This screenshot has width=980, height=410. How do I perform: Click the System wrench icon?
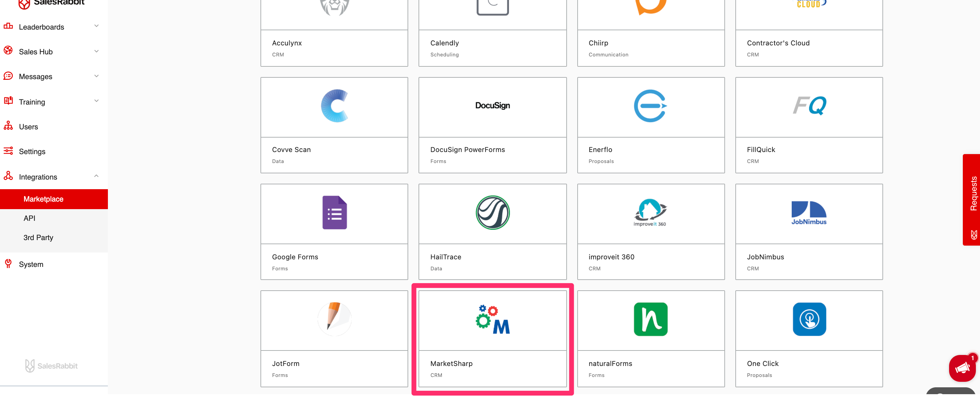click(8, 263)
